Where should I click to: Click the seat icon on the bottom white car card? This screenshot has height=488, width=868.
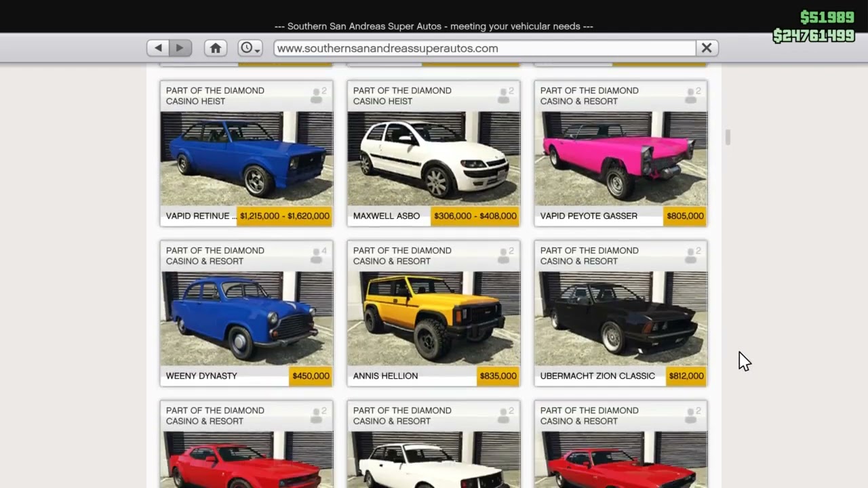click(x=505, y=415)
